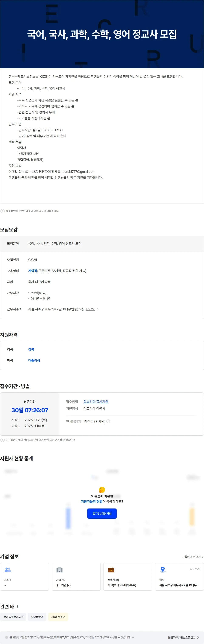Click the chevron beside 기업정보 더보기
Image resolution: width=204 pixels, height=644 pixels.
(x=202, y=556)
